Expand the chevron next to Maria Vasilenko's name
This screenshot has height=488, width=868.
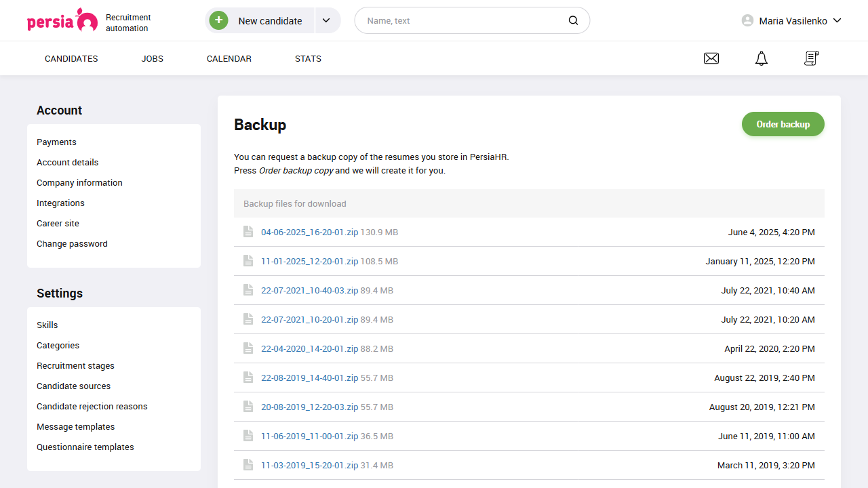[x=838, y=20]
